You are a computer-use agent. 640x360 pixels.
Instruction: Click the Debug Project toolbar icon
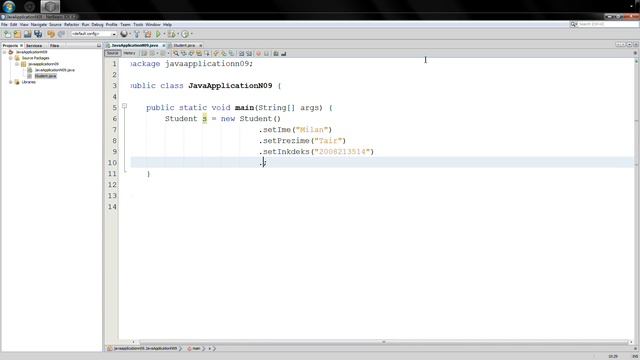tap(171, 34)
